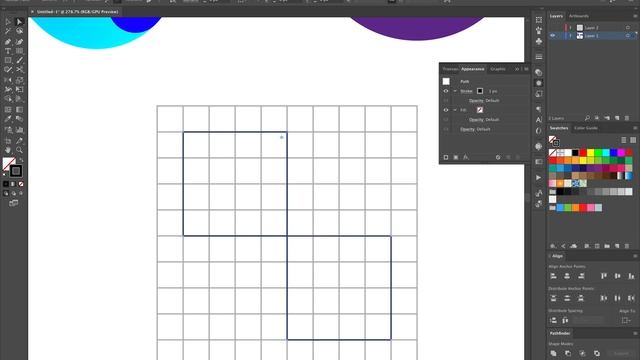The image size is (640, 360).
Task: Click Add New Stroke in Appearance panel
Action: pyautogui.click(x=446, y=157)
